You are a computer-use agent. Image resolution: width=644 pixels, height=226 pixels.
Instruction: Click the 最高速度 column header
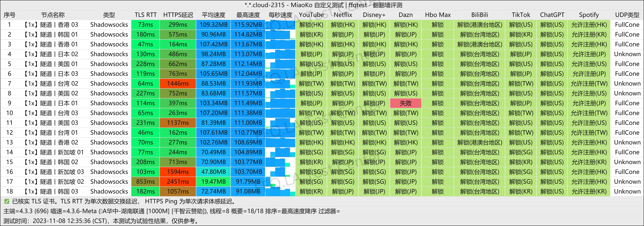[x=248, y=15]
